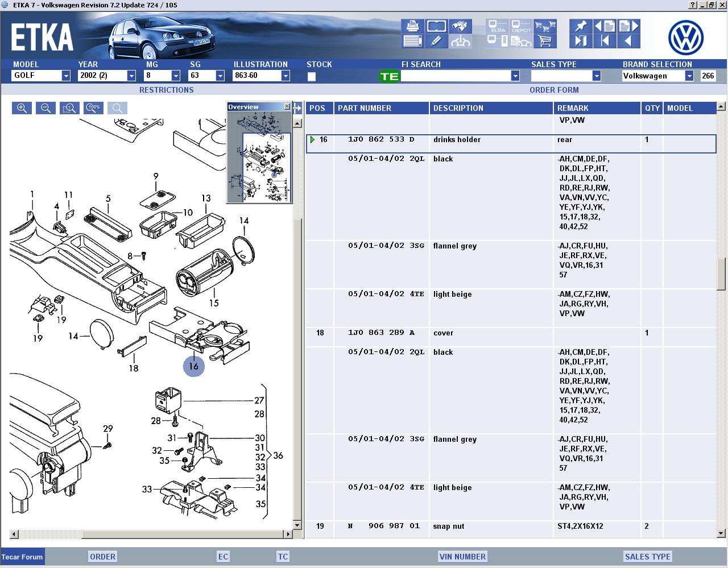Screen dimensions: 728x568
Task: Click the pencil edit icon
Action: click(x=436, y=41)
